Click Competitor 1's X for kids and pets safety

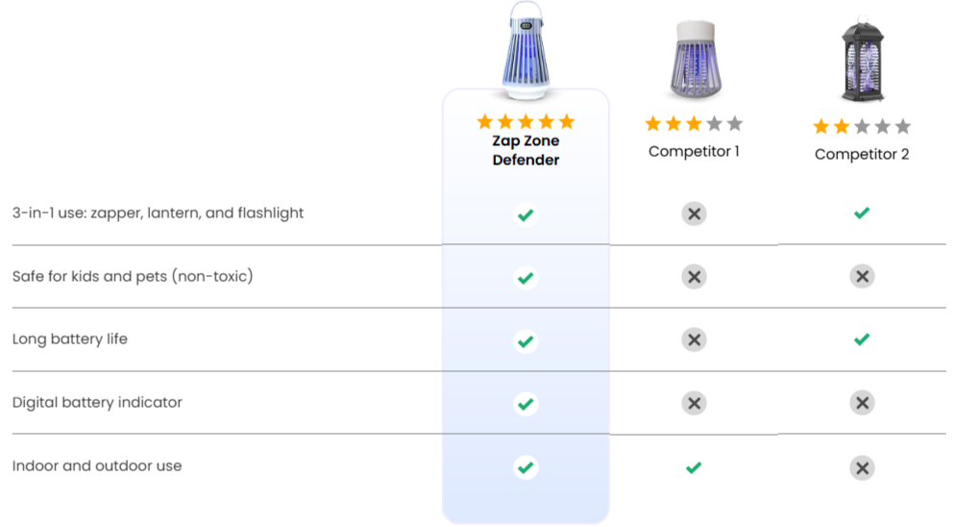pos(694,277)
